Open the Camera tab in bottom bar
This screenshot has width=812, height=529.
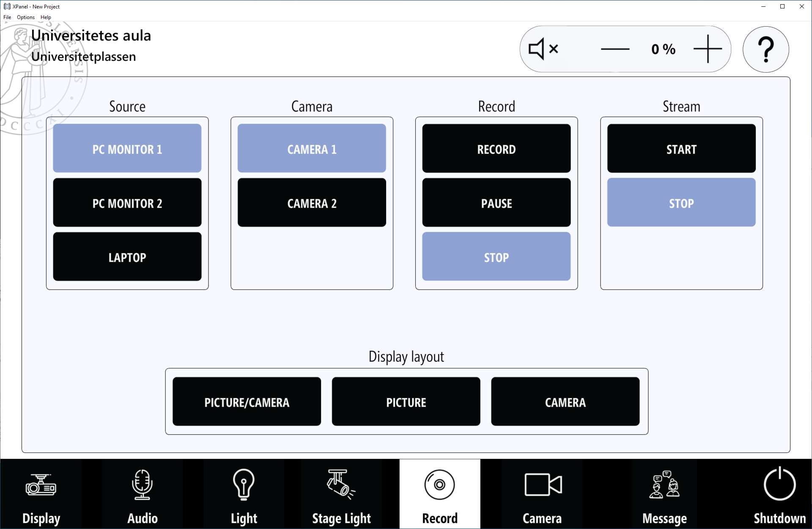[542, 494]
